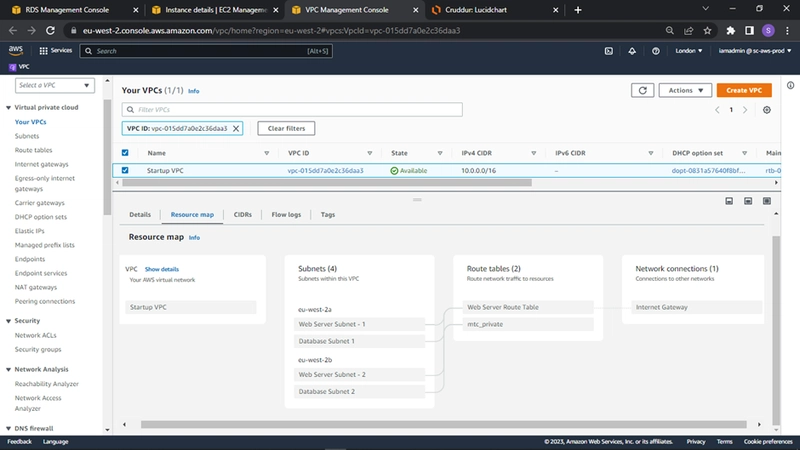Open the browser zoom magnifier icon
The height and width of the screenshot is (450, 800).
pyautogui.click(x=669, y=31)
